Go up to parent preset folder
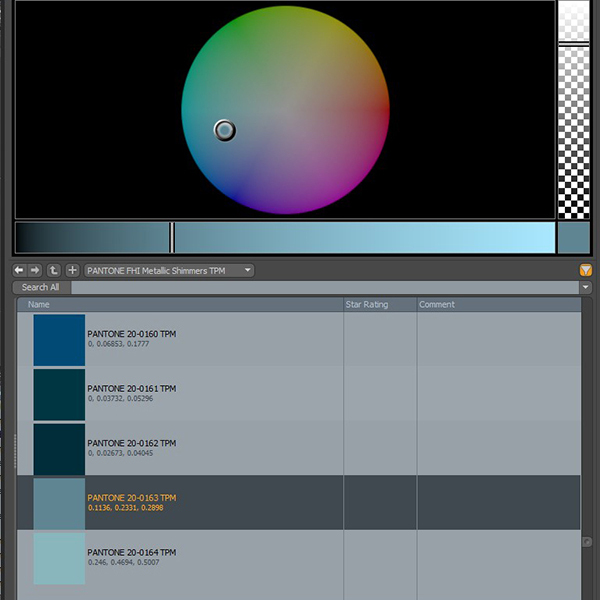600x600 pixels. click(x=54, y=271)
